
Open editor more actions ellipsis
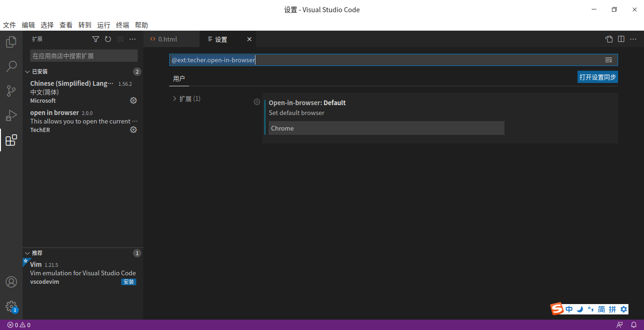(x=634, y=39)
